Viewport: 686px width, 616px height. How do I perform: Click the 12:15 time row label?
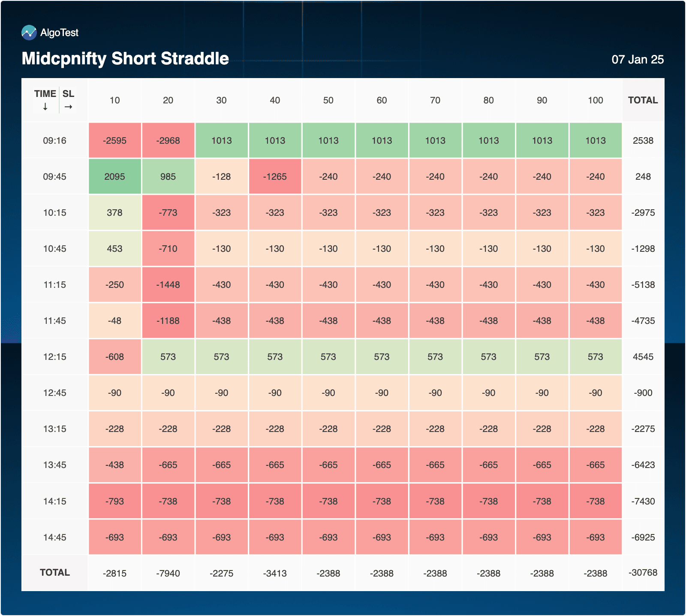[x=55, y=357]
